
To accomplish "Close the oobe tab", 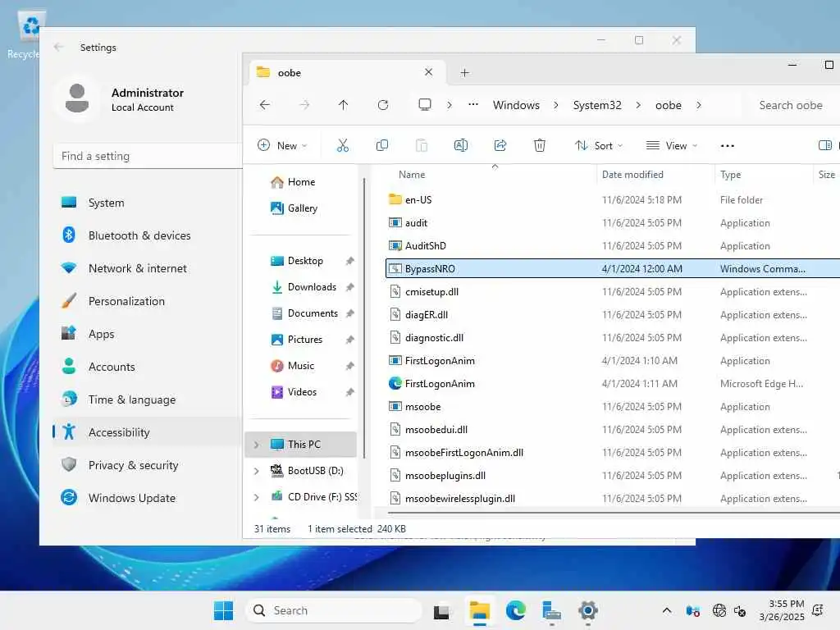I will 428,72.
